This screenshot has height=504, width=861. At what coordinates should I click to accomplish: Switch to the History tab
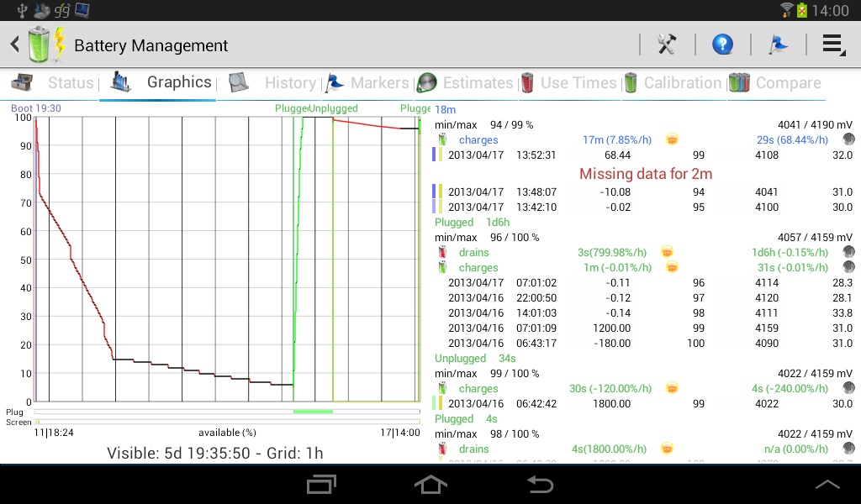pyautogui.click(x=272, y=83)
